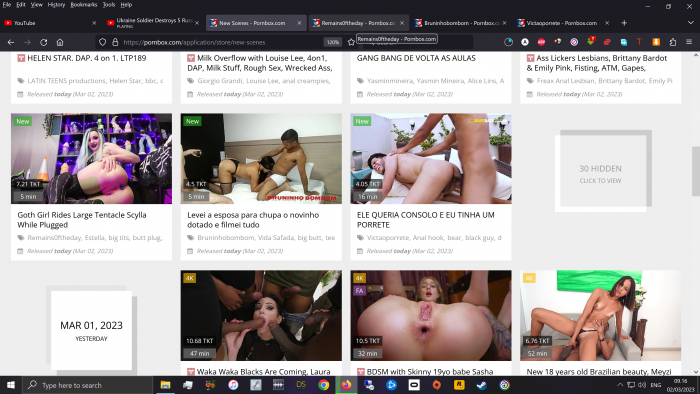The height and width of the screenshot is (394, 700).
Task: Open the ENG language indicator in tray
Action: click(x=656, y=385)
